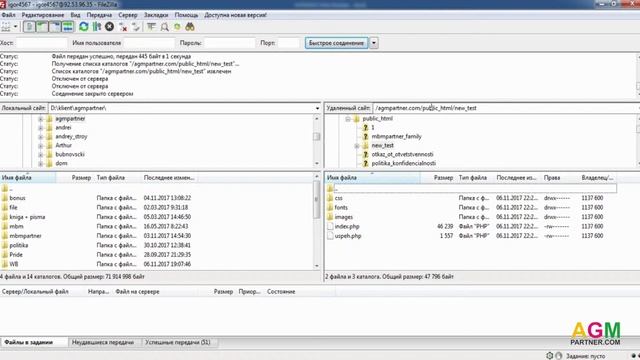
Task: Select politika folder in local list
Action: click(19, 245)
